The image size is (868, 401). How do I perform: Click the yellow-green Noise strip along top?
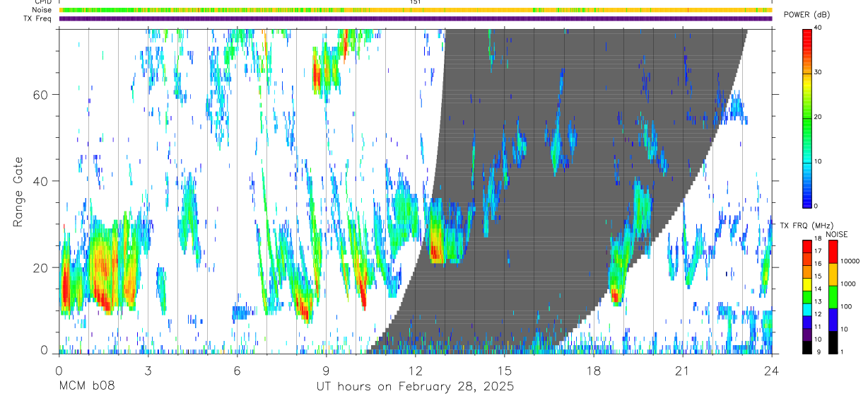(416, 10)
